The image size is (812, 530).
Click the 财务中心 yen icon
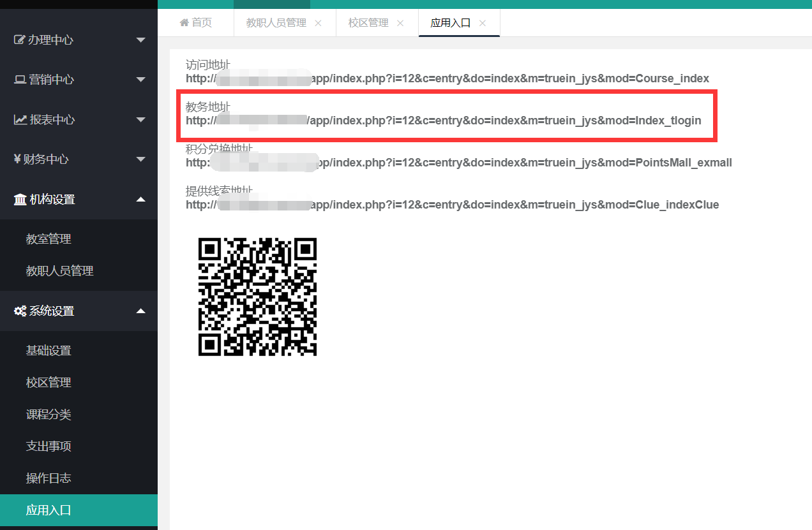(17, 159)
